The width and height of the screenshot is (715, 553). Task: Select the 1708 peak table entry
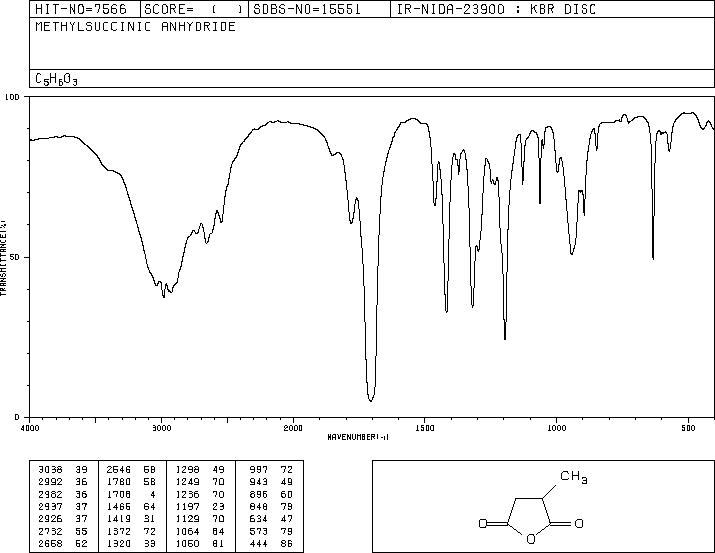119,494
